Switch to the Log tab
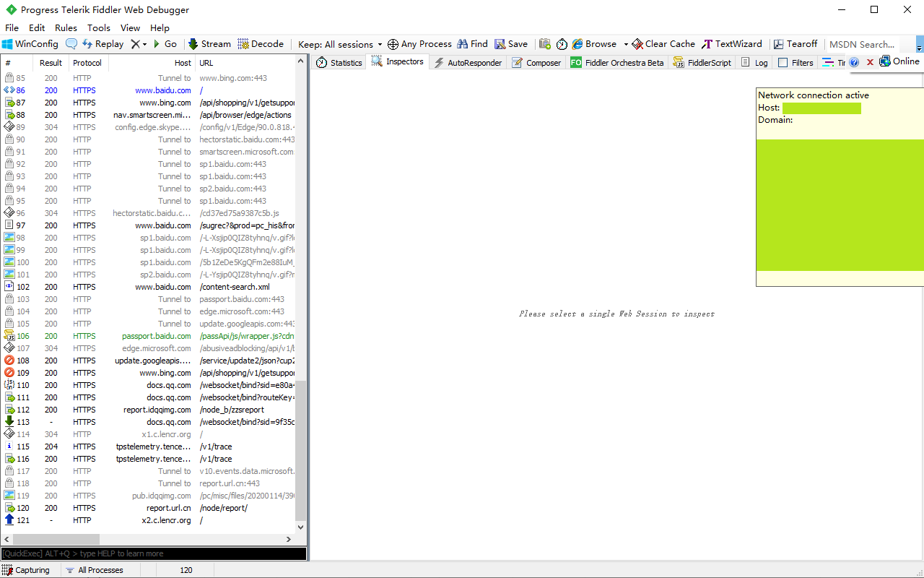This screenshot has width=924, height=578. [754, 63]
